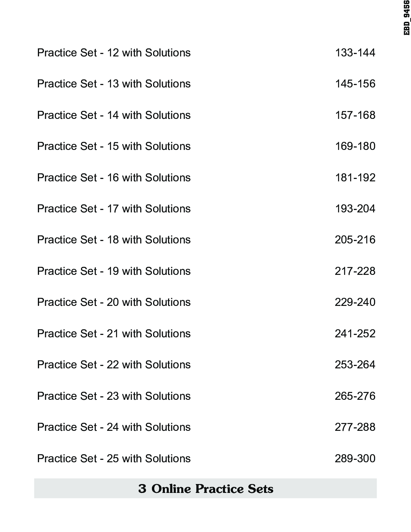Click the Practice Set - 12 with Solutions entry

click(x=114, y=53)
